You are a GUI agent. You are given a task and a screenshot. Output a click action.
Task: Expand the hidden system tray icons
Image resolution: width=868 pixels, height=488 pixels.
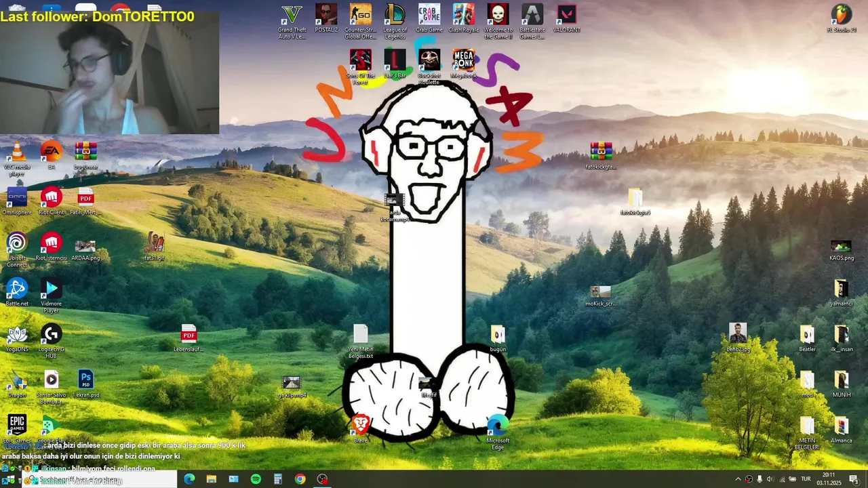pos(738,479)
